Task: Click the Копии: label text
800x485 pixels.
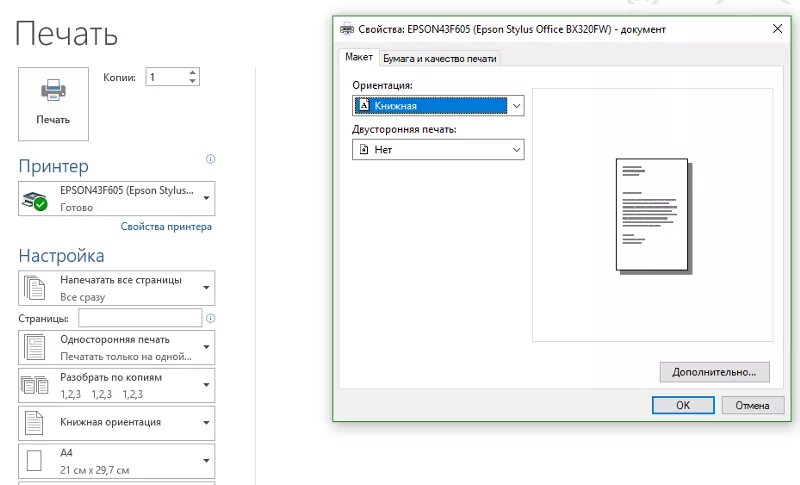Action: tap(119, 78)
